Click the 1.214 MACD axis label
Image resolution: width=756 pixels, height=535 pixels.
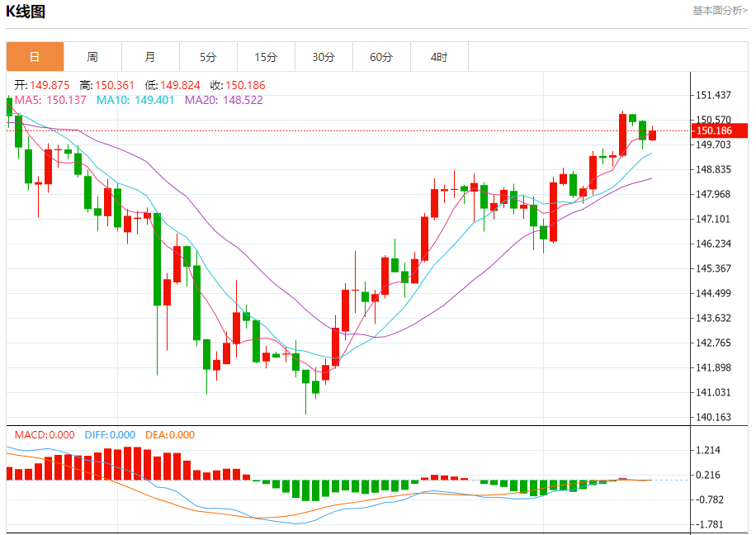click(x=708, y=450)
